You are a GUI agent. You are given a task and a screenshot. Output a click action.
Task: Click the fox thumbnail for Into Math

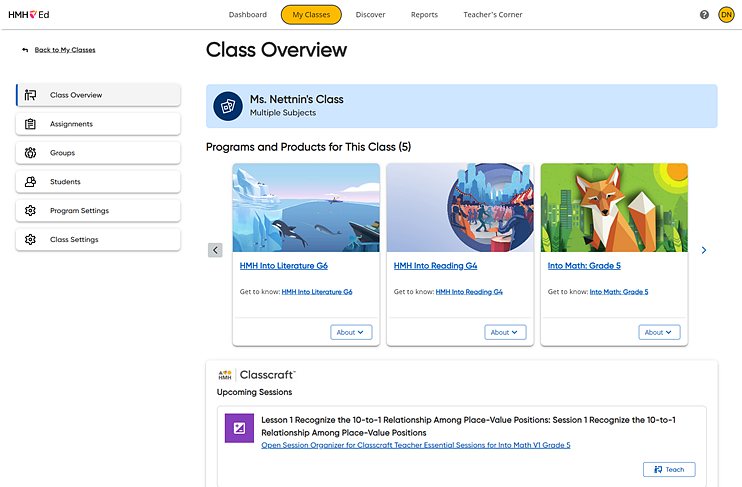614,208
